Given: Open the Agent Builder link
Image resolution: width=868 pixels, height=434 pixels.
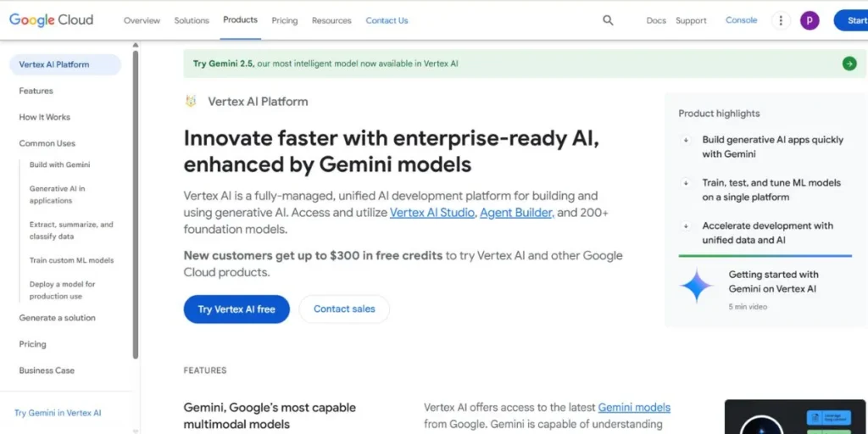Looking at the screenshot, I should (517, 213).
